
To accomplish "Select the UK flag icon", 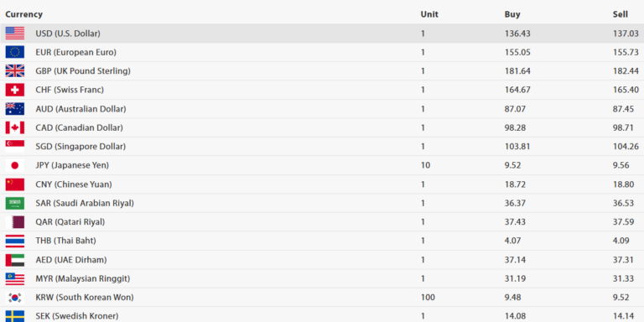I will click(15, 71).
